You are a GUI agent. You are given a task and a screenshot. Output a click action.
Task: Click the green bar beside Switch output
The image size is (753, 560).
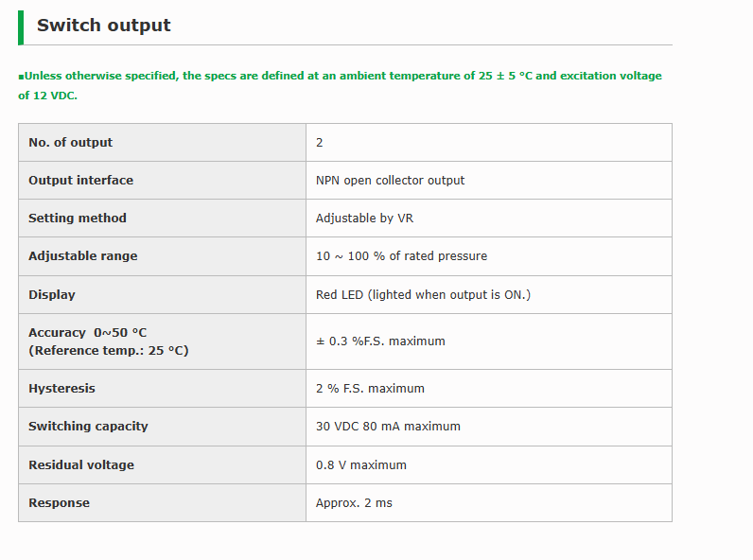click(21, 27)
